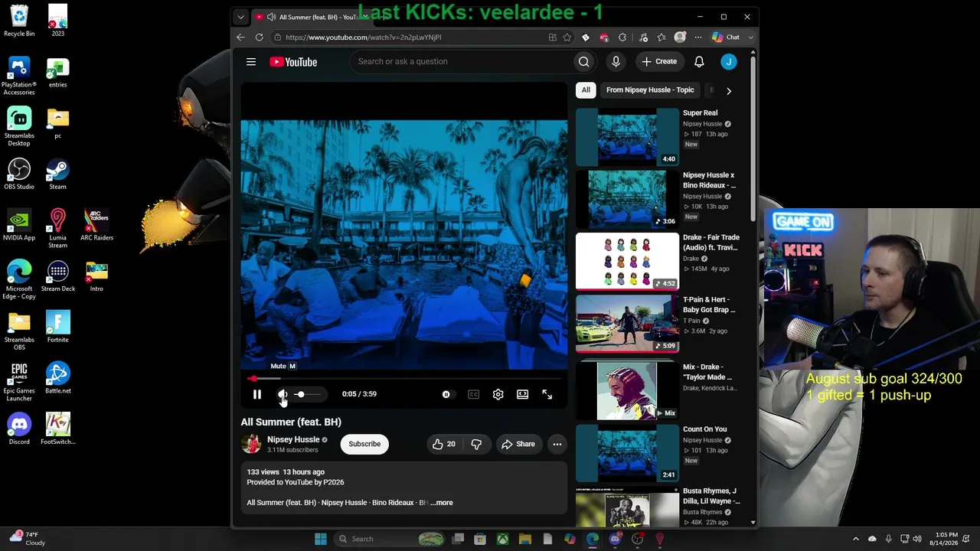This screenshot has height=551, width=980.
Task: Open the Edge favorites list icon
Action: click(661, 37)
